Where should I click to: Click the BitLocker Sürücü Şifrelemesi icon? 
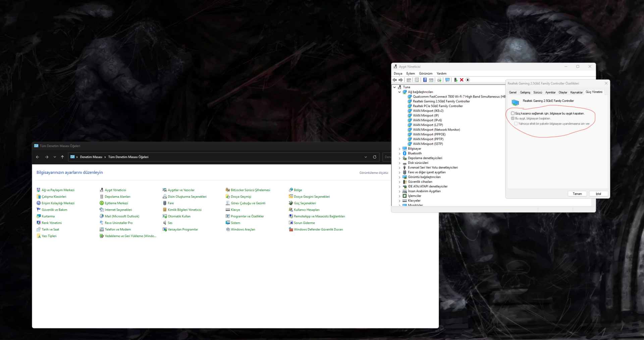228,190
